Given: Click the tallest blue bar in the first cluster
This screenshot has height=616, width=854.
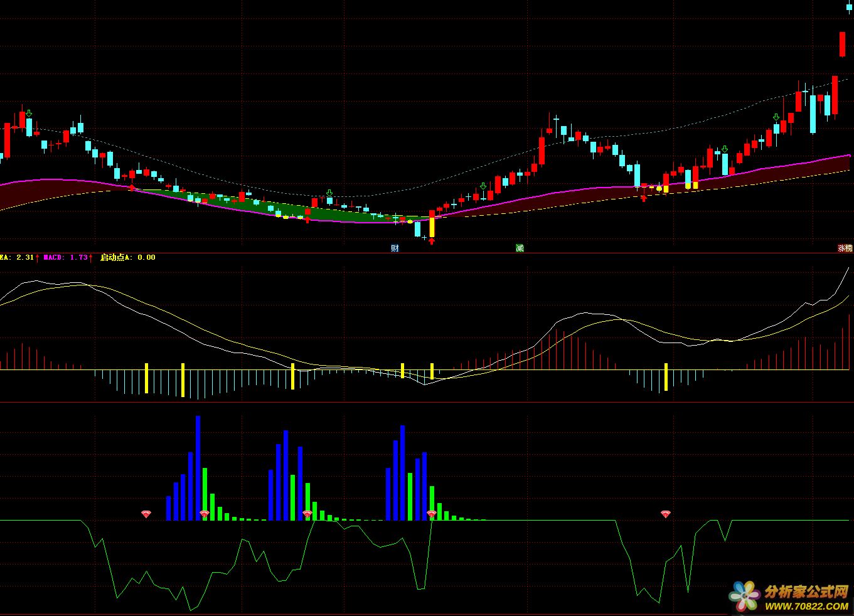Looking at the screenshot, I should point(198,468).
